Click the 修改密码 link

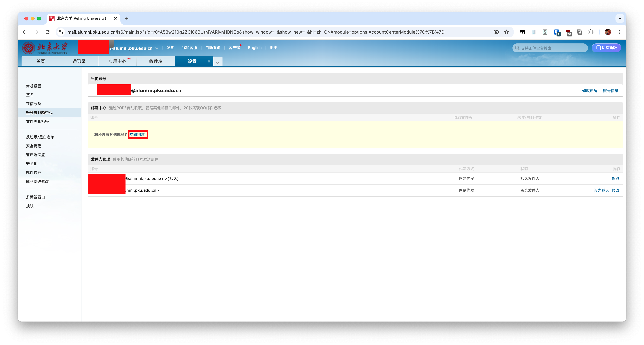point(589,91)
